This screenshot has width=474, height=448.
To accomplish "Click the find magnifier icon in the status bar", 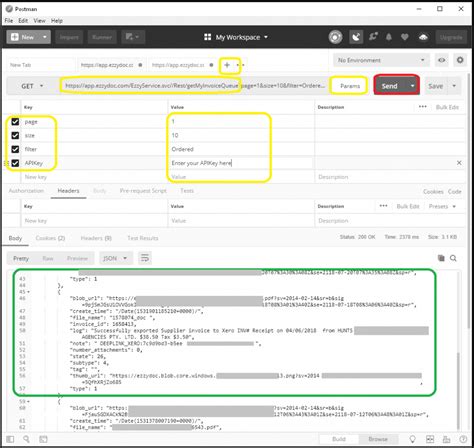I will tap(26, 439).
